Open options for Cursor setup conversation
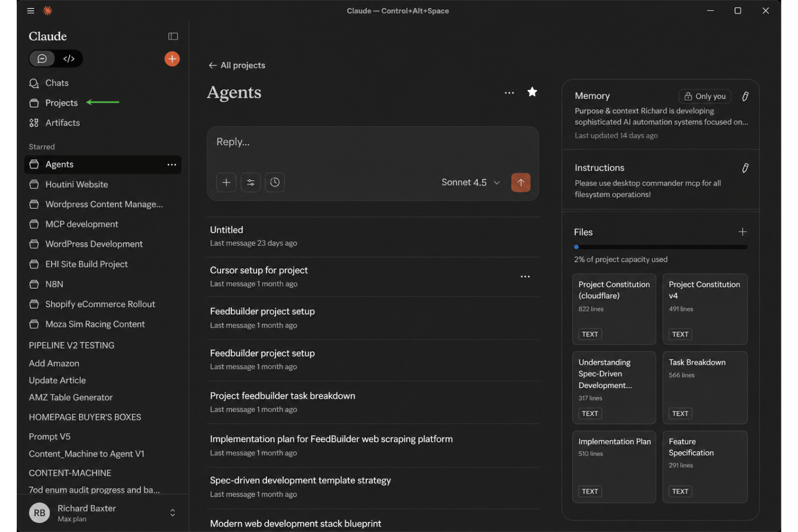The image size is (798, 532). click(525, 277)
